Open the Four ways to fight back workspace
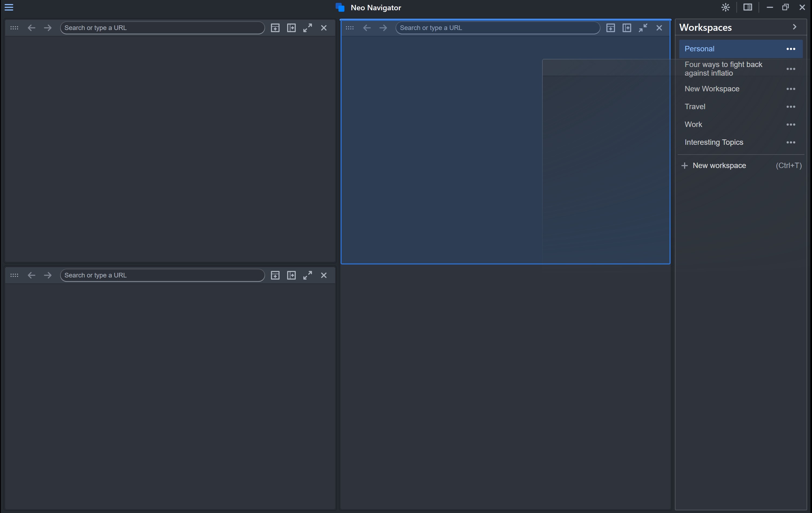The width and height of the screenshot is (812, 513). (723, 69)
